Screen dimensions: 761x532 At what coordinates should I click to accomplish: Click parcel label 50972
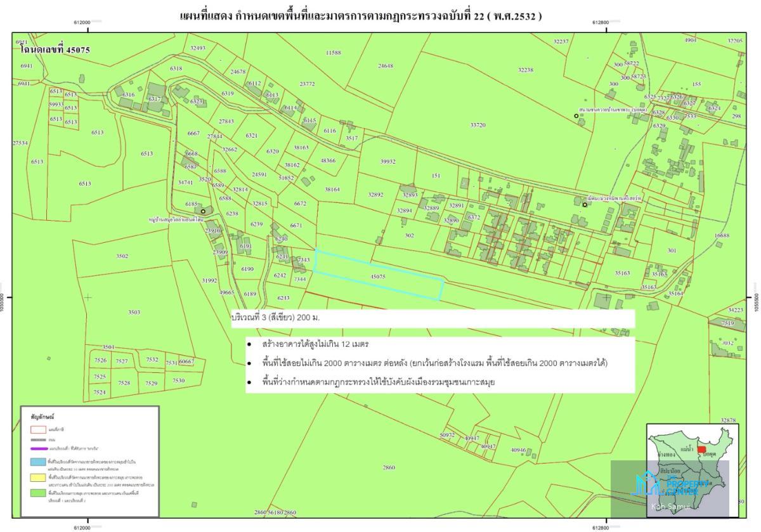click(448, 435)
